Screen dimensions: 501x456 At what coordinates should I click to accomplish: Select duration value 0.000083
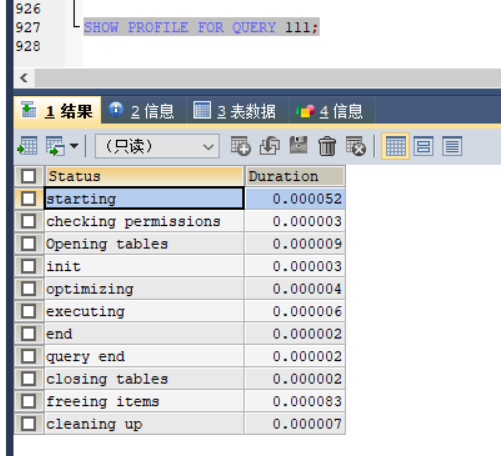(295, 401)
